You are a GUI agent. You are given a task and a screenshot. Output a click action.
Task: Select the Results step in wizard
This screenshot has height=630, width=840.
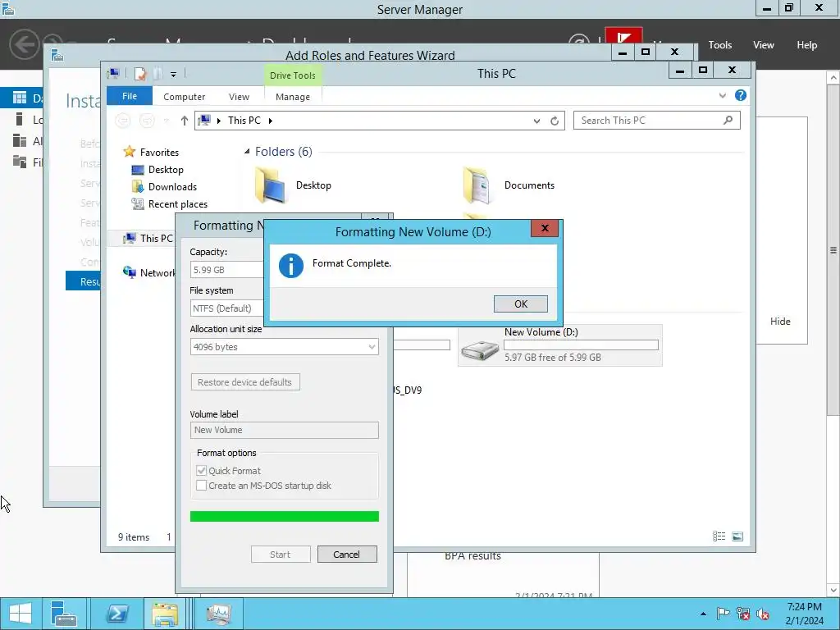click(x=84, y=281)
